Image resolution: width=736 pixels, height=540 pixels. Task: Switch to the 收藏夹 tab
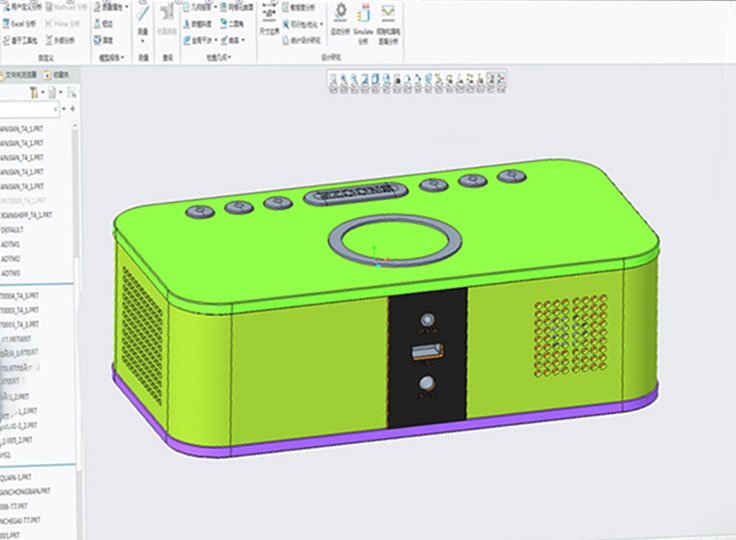point(58,74)
